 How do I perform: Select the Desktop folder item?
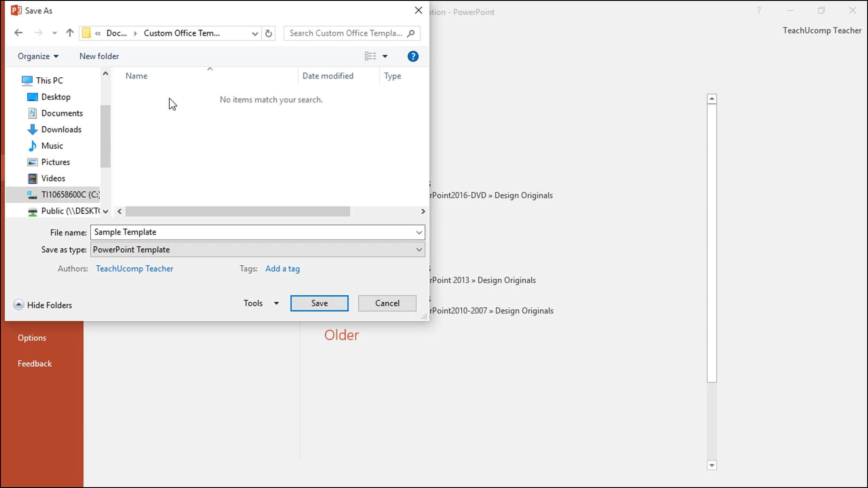tap(56, 97)
